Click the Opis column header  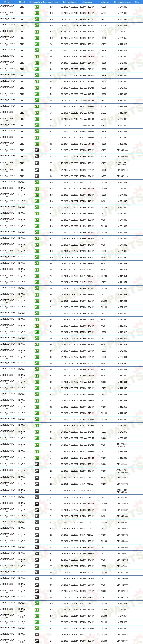[137, 2]
